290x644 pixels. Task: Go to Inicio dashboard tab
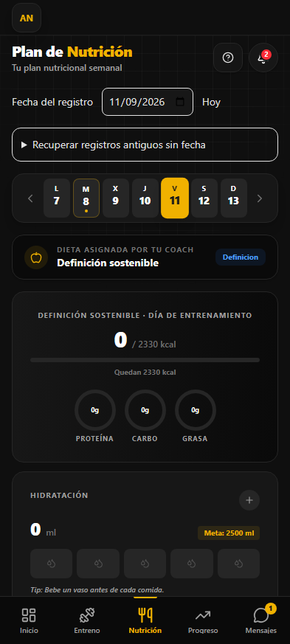click(29, 620)
